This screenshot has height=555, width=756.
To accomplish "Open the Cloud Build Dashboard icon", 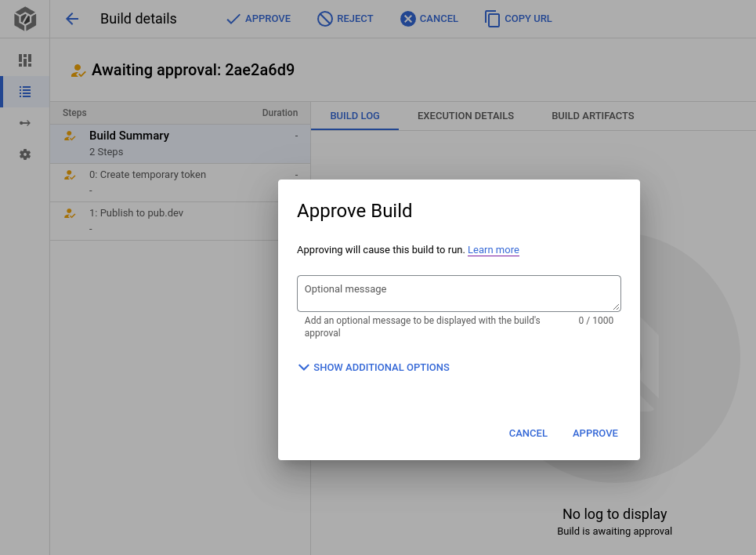I will 24,60.
